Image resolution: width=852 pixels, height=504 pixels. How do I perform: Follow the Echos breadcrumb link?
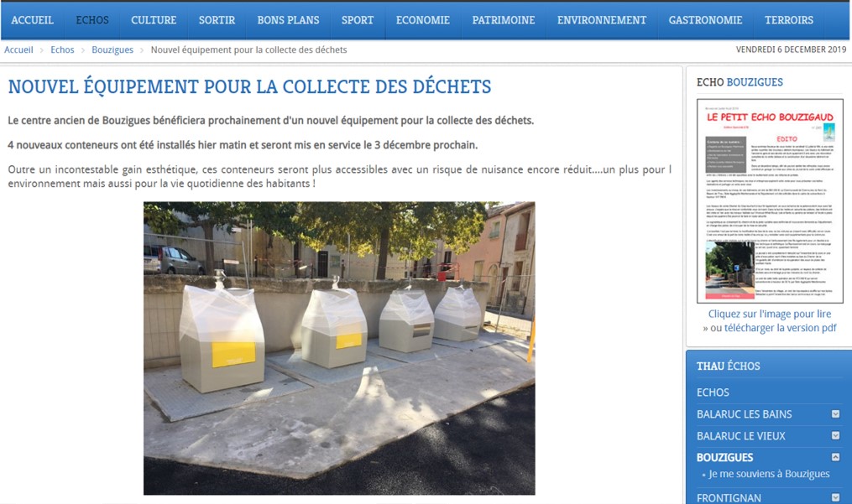tap(62, 50)
